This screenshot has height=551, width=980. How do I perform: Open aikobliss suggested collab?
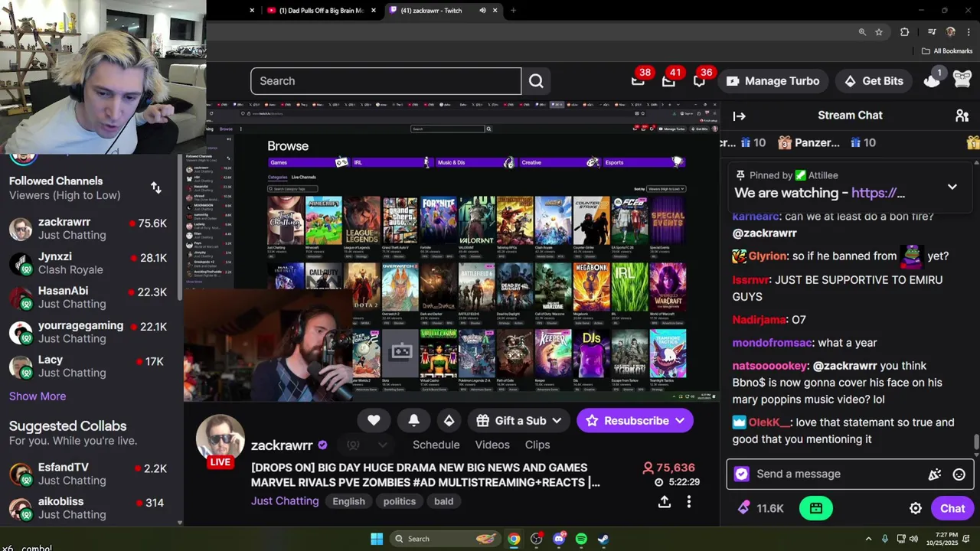coord(92,507)
